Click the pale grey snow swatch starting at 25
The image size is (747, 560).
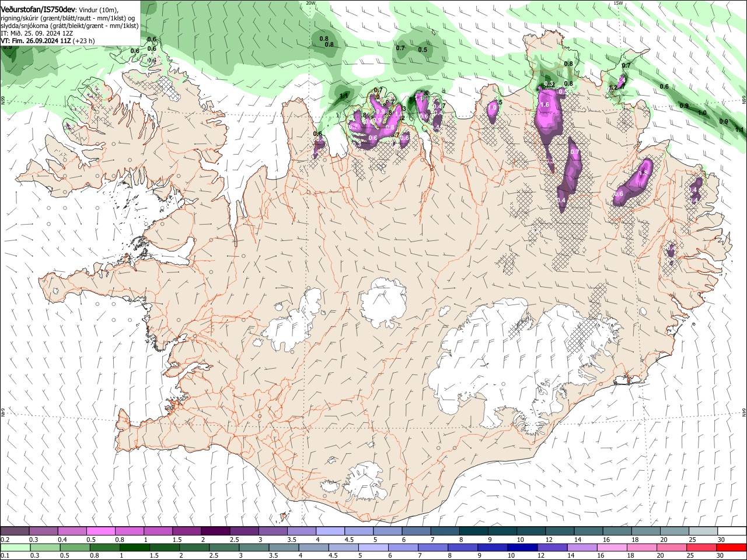[x=703, y=531]
